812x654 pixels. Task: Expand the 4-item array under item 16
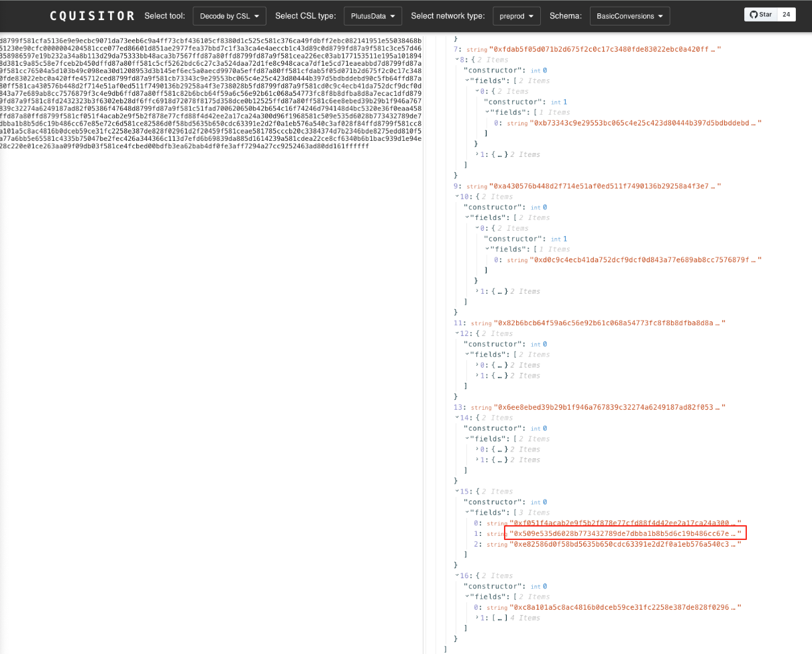coord(477,618)
